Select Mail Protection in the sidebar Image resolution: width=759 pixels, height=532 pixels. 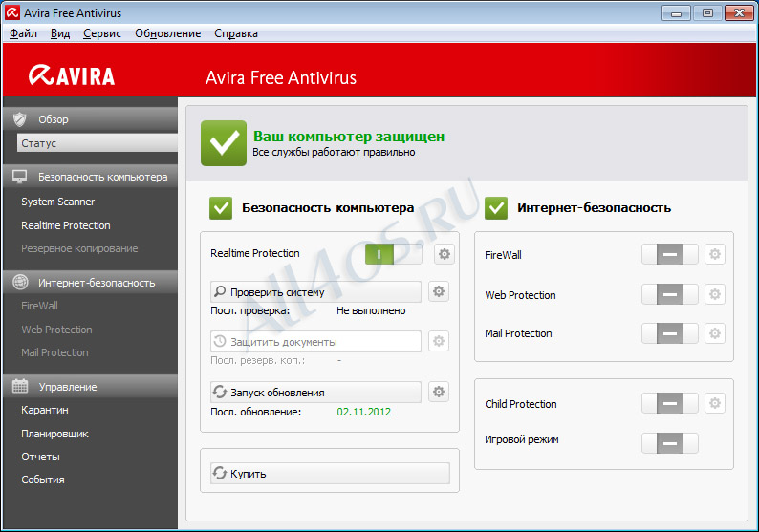tap(54, 352)
